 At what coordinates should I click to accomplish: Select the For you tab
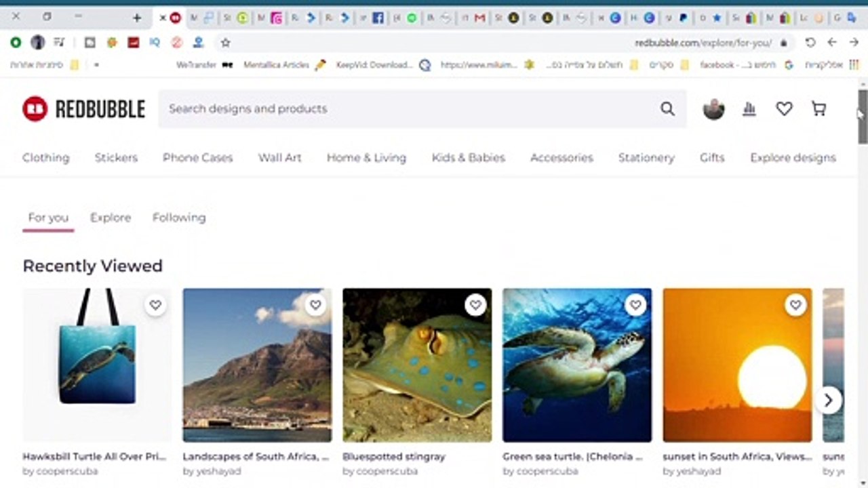click(48, 218)
